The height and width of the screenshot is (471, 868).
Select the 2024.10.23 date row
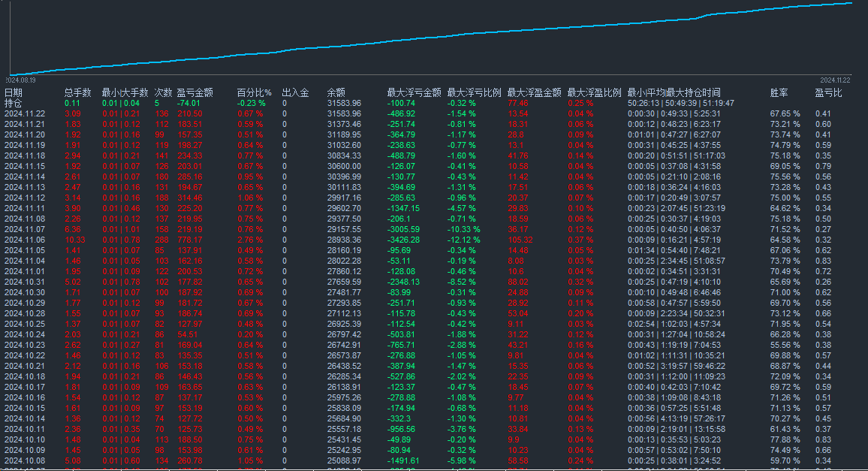click(x=25, y=346)
